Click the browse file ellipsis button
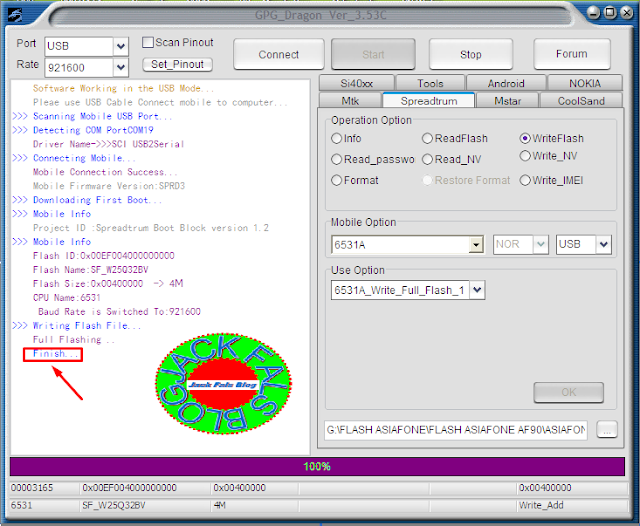 click(607, 429)
